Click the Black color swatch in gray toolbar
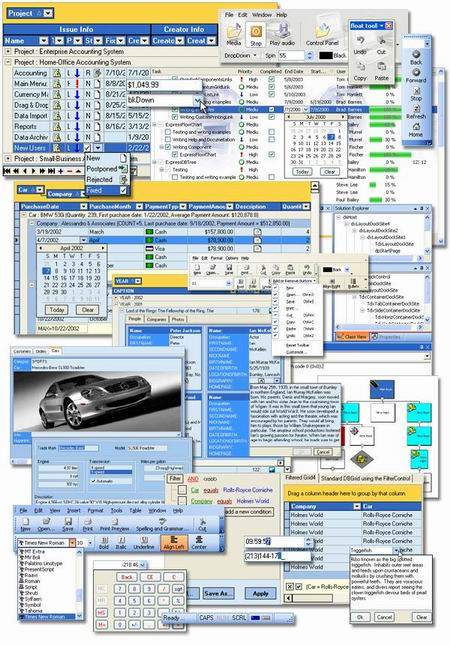Screen dimensions: 450x646 coord(326,55)
